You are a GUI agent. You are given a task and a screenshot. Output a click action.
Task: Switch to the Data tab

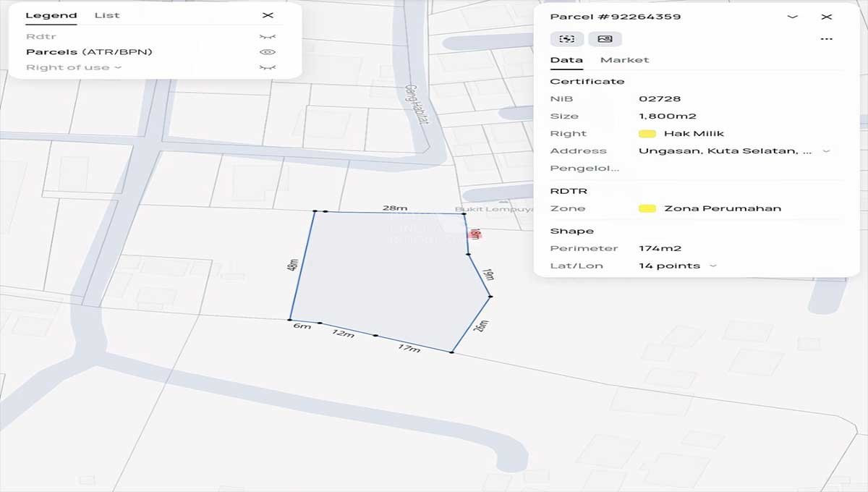pyautogui.click(x=566, y=60)
